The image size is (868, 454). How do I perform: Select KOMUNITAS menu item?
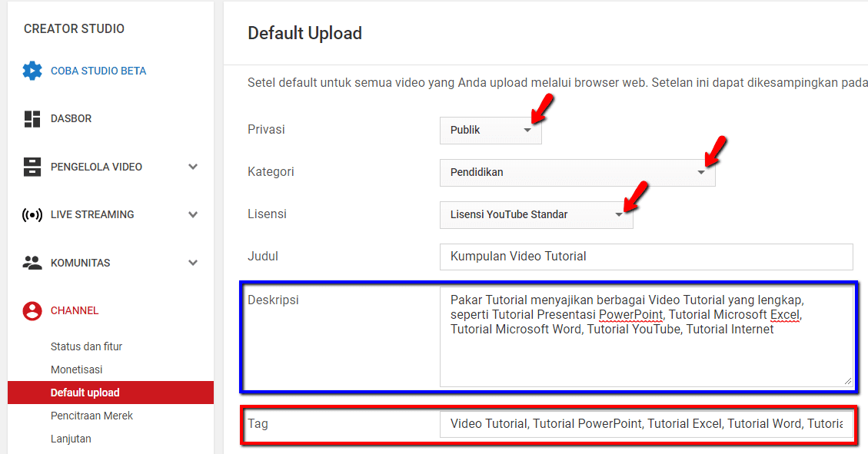point(80,263)
